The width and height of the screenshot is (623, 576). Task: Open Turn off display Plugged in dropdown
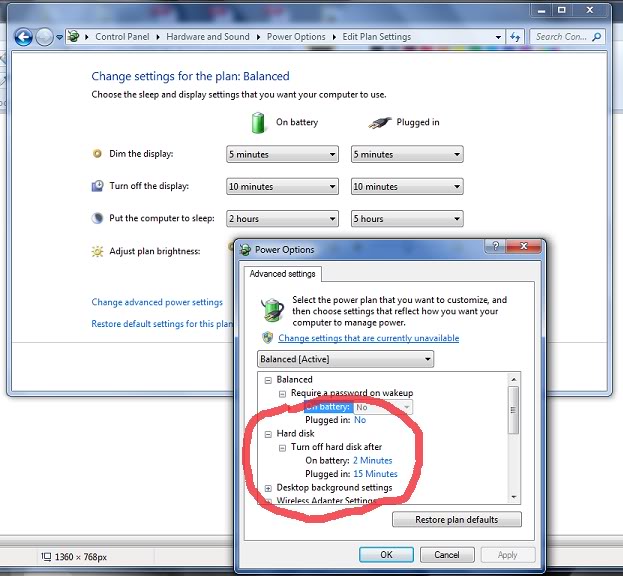point(407,186)
